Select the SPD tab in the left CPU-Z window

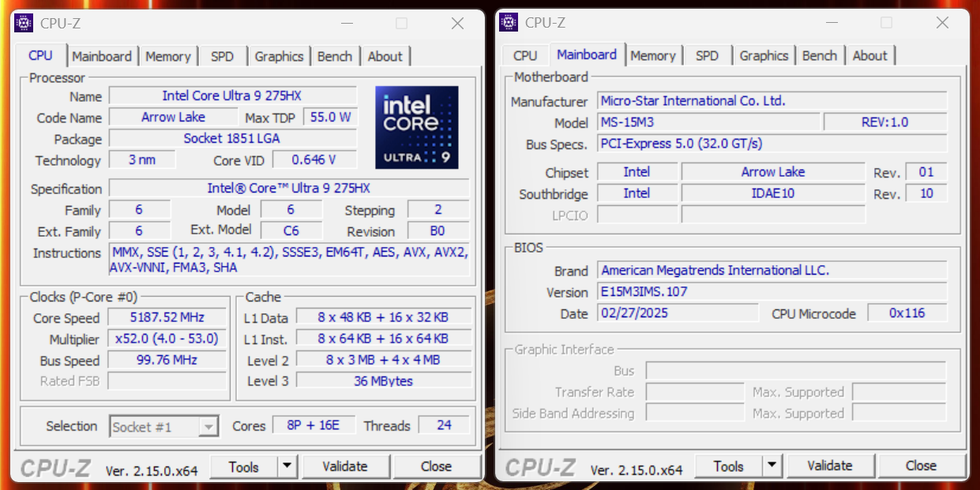click(222, 56)
